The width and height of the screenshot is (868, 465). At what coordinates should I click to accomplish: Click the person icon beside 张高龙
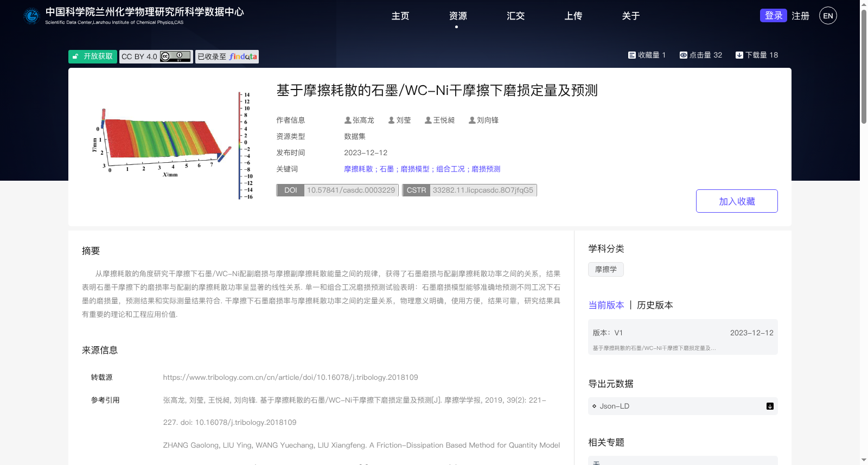(348, 120)
